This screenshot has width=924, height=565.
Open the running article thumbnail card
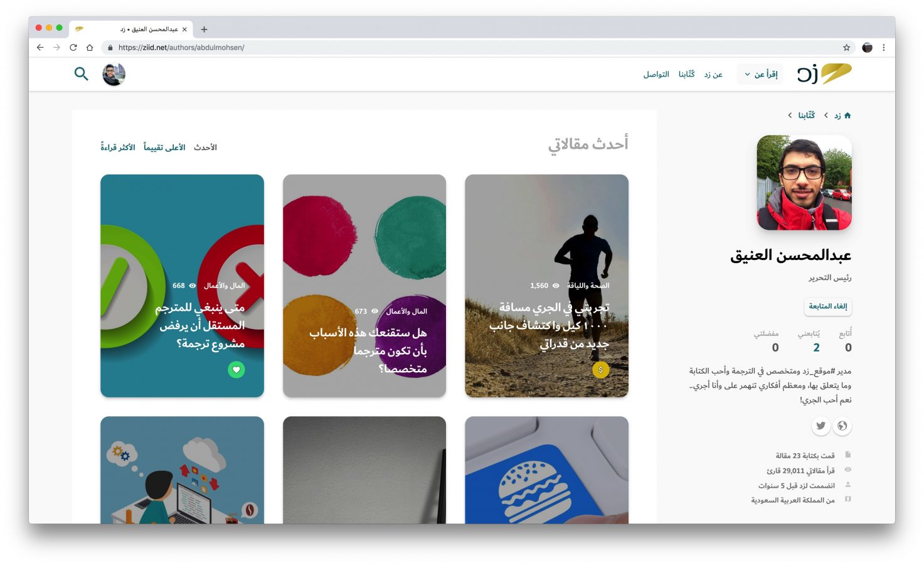[x=546, y=286]
